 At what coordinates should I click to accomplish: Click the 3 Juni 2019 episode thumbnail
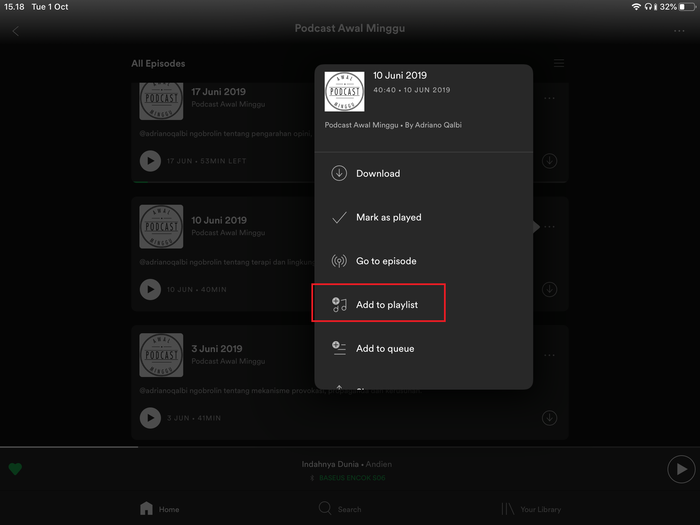tap(161, 355)
